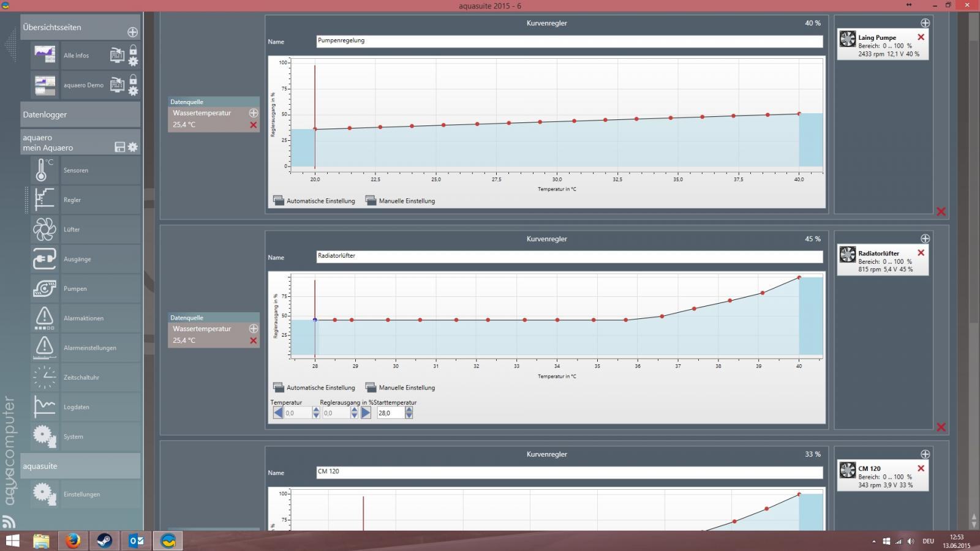Click Manuelle Einstellung under Pumpenregelung curve
This screenshot has width=980, height=551.
[x=401, y=201]
